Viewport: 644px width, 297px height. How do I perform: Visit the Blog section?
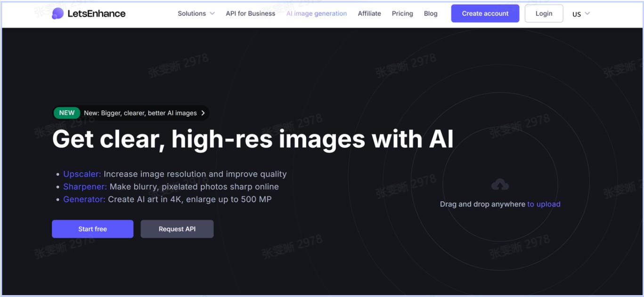tap(430, 14)
